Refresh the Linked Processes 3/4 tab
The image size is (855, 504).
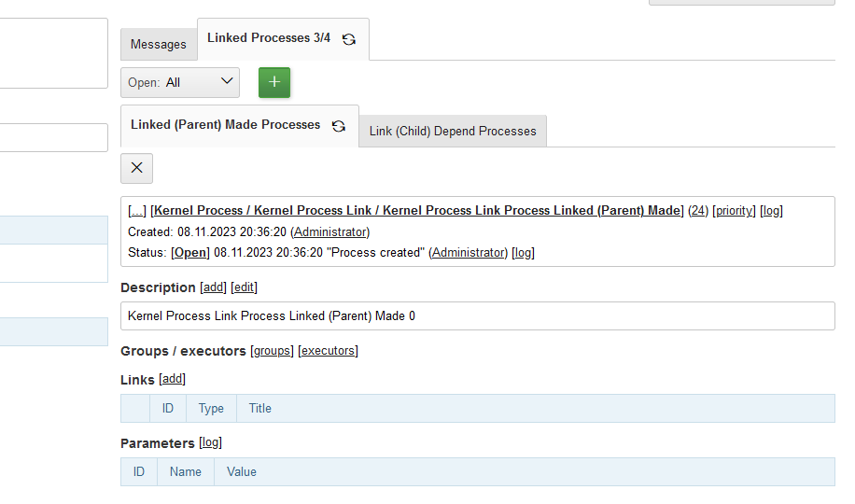point(349,39)
